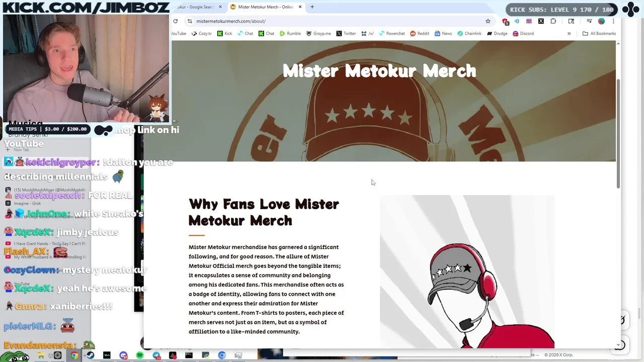The image size is (644, 362).
Task: Open the Kick bookmark
Action: [224, 34]
